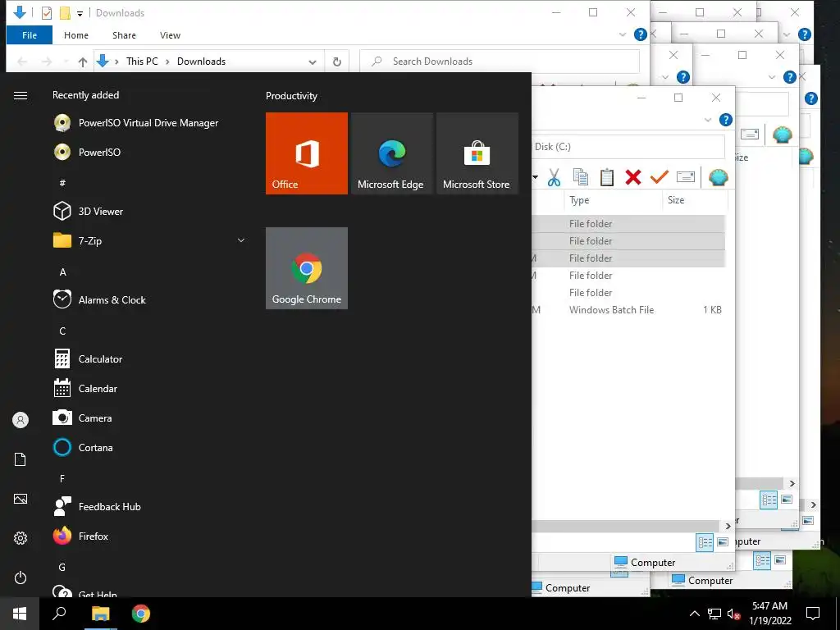Open address bar history dropdown
Screen dimensions: 840x630
(x=313, y=62)
